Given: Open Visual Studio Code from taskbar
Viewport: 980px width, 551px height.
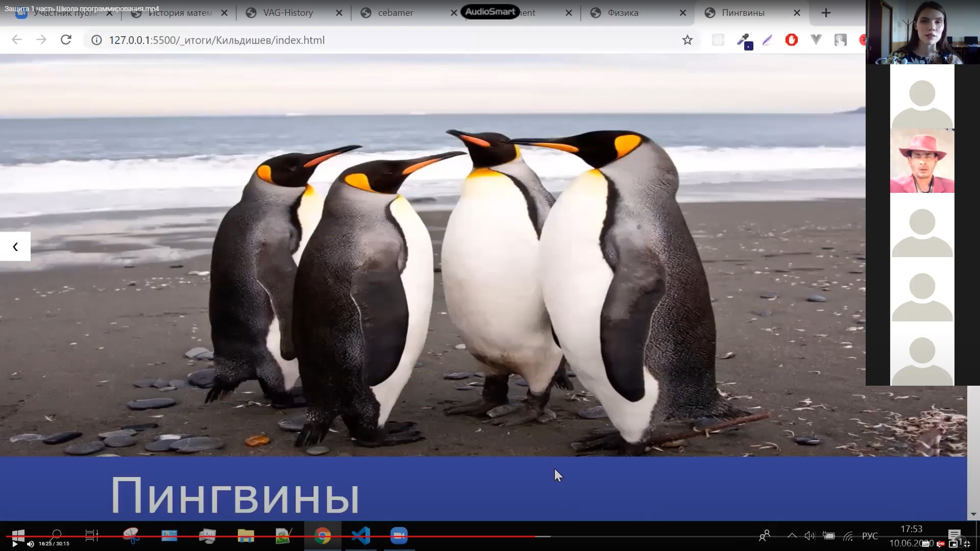Looking at the screenshot, I should point(360,536).
